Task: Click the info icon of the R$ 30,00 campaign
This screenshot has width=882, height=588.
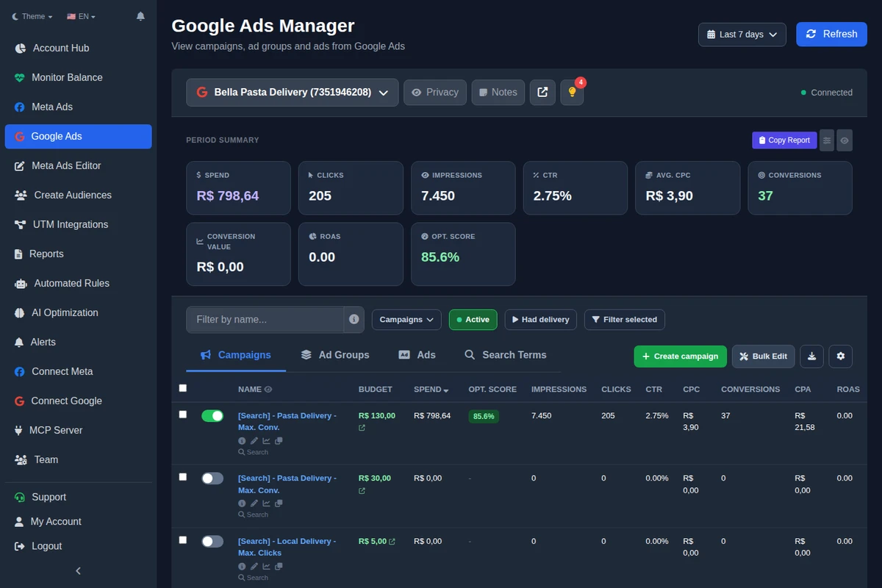Action: pos(242,503)
